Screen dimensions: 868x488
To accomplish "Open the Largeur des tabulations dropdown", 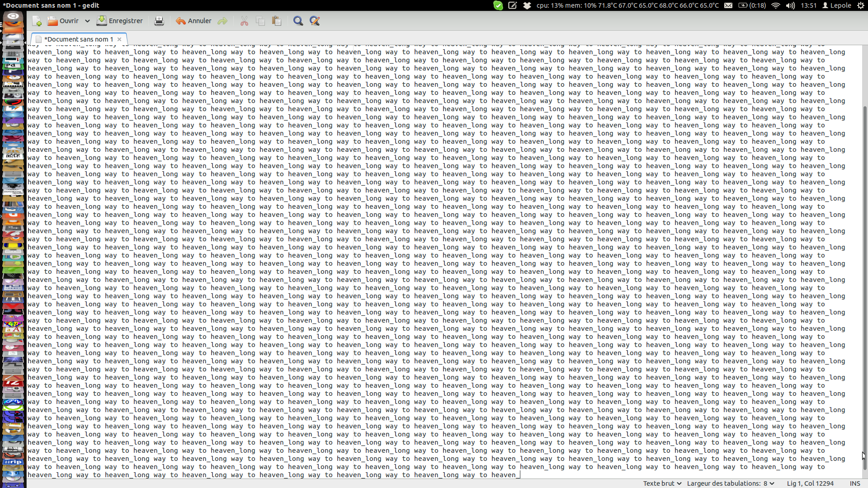I will pyautogui.click(x=730, y=483).
